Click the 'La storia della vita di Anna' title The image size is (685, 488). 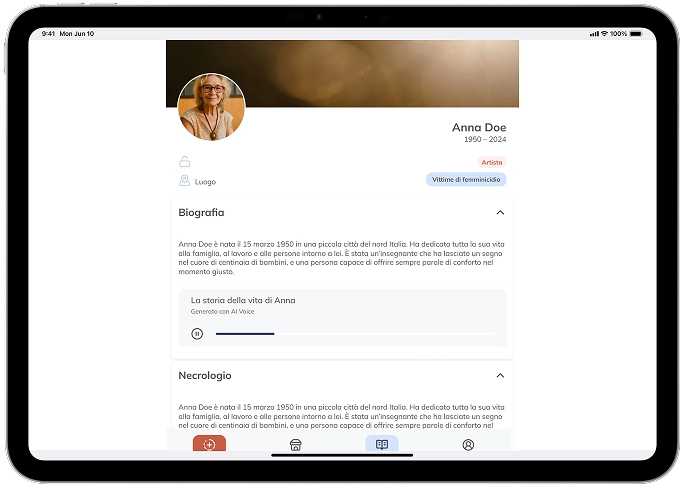(x=243, y=300)
